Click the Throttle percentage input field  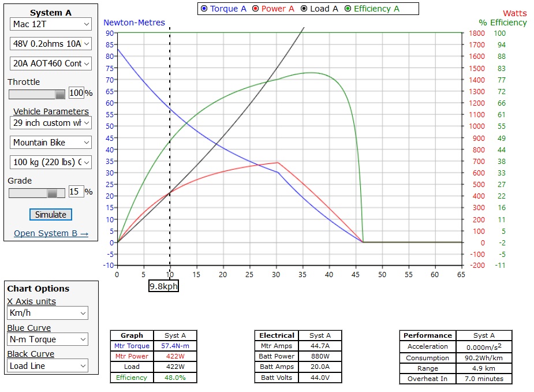76,93
